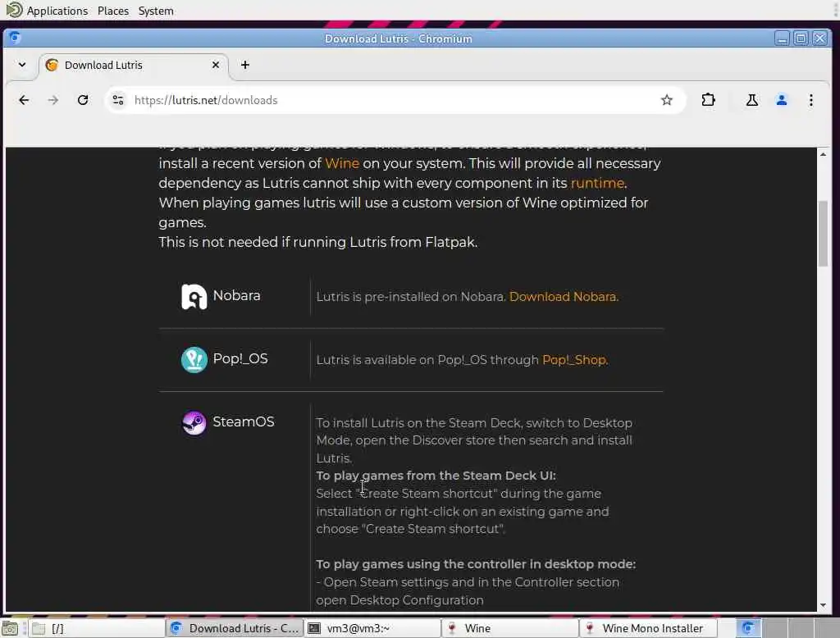This screenshot has width=840, height=638.
Task: Click the Pop!_OS logo icon
Action: tap(194, 359)
